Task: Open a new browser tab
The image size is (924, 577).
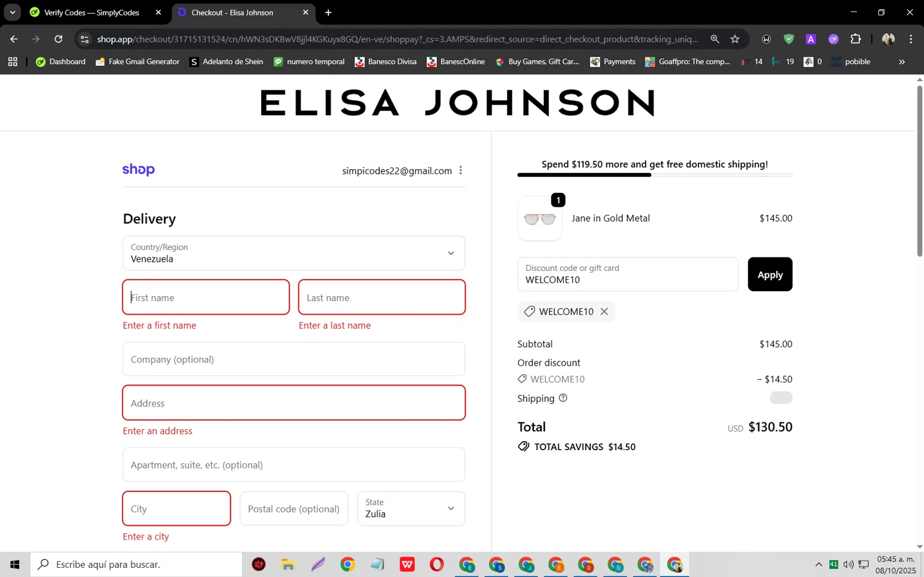Action: click(x=328, y=12)
